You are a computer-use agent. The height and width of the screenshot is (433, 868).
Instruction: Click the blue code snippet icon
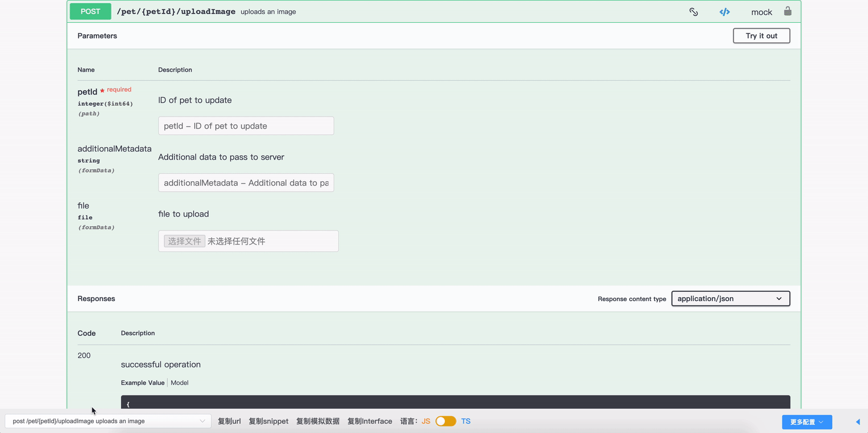coord(724,12)
